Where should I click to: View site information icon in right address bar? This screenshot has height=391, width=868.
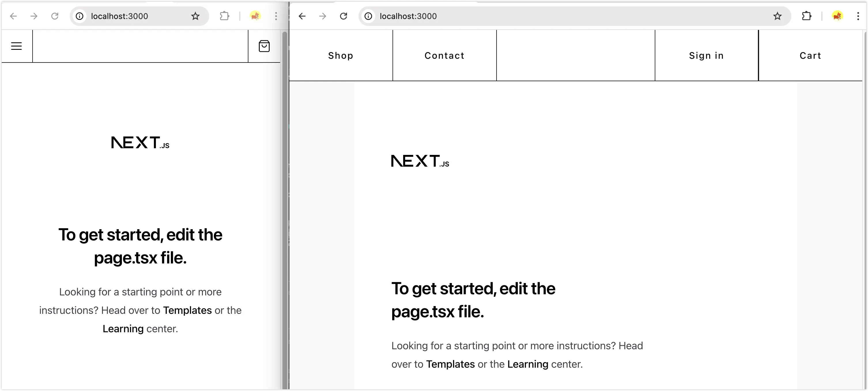coord(369,16)
